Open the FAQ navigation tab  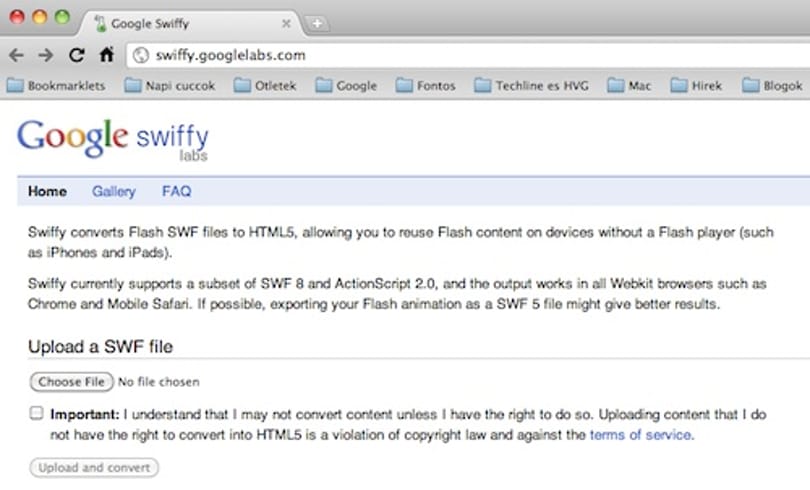[177, 192]
